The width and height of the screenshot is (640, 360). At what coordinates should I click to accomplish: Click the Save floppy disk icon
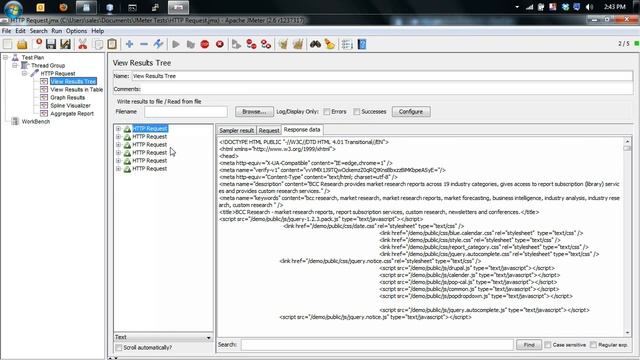pyautogui.click(x=51, y=44)
